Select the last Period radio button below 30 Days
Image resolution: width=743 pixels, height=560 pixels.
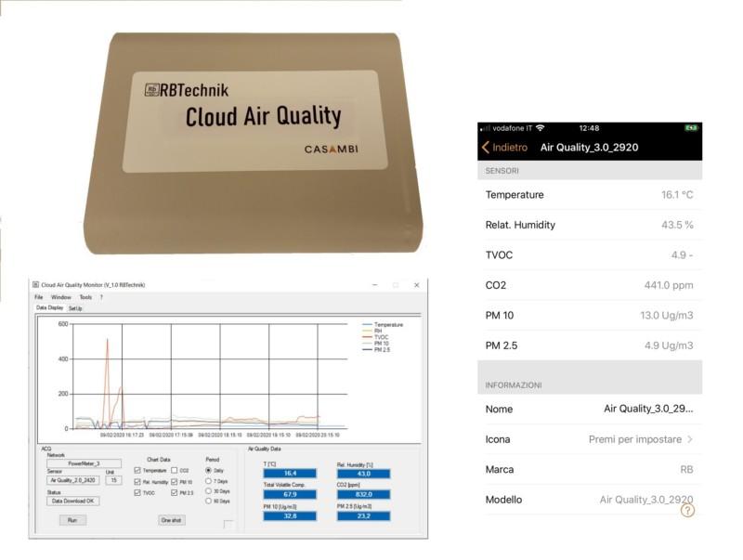[x=208, y=501]
